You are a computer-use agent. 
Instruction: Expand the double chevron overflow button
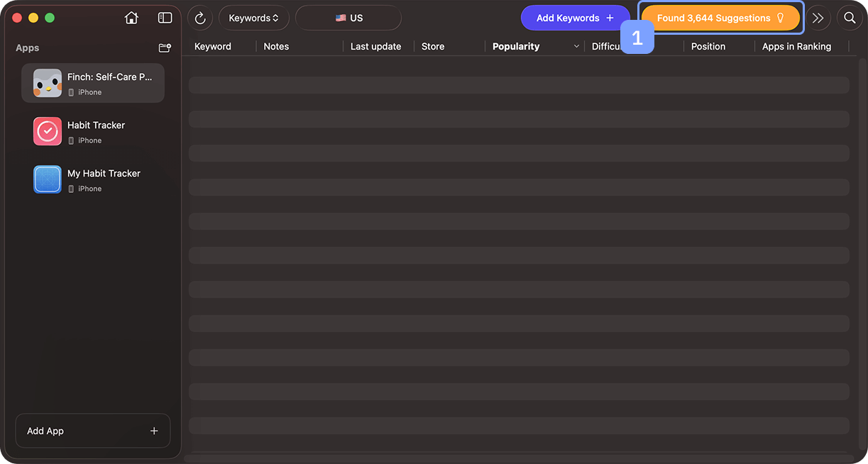click(x=818, y=18)
